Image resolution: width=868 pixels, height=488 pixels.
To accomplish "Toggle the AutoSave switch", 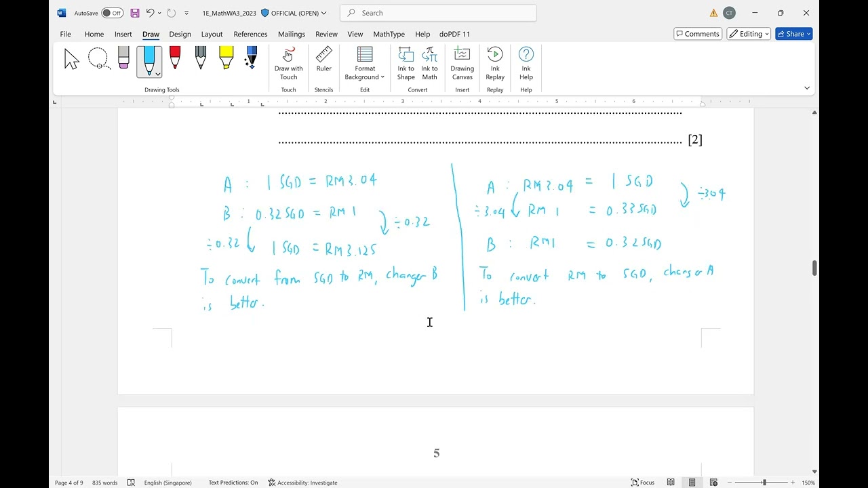I will click(113, 13).
